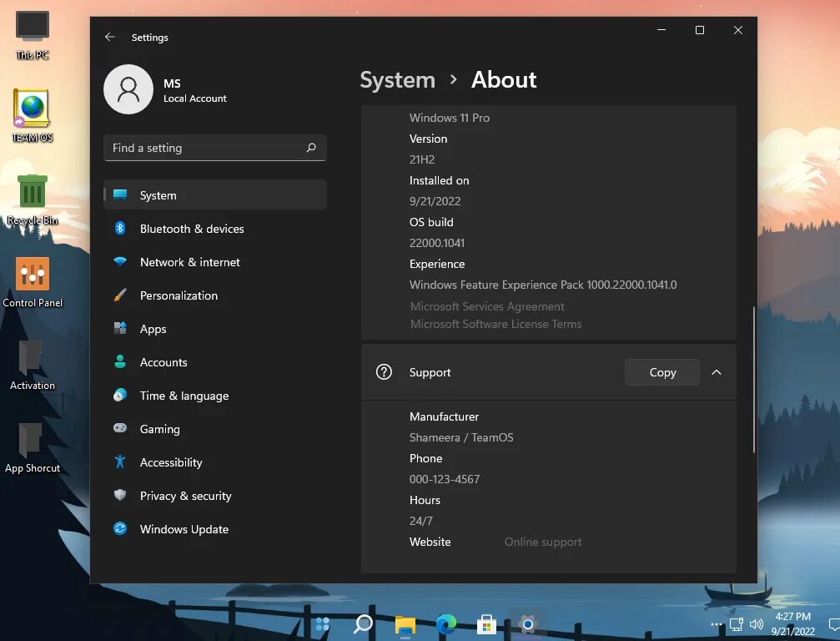Open Time & language settings
Viewport: 840px width, 641px height.
click(x=215, y=396)
